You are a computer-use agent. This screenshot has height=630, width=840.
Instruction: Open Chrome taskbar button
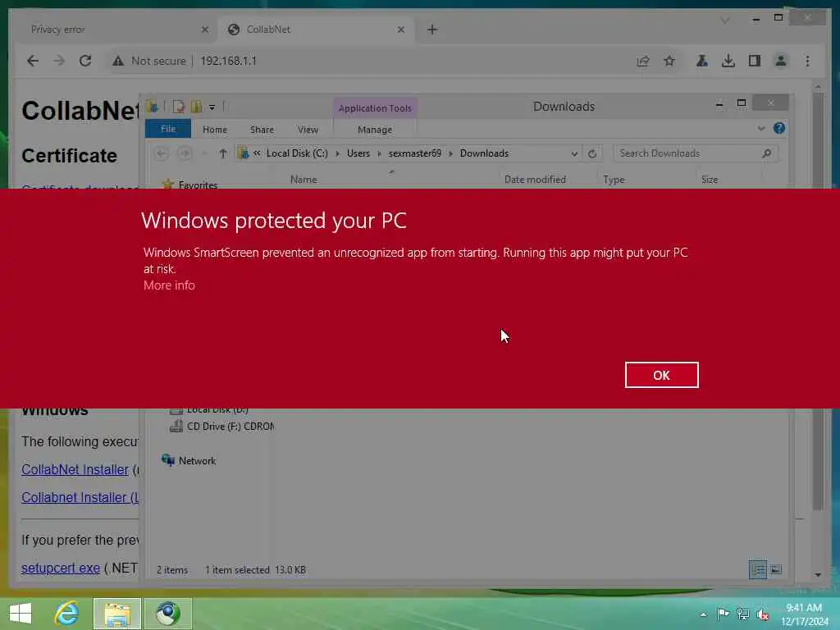pos(168,614)
